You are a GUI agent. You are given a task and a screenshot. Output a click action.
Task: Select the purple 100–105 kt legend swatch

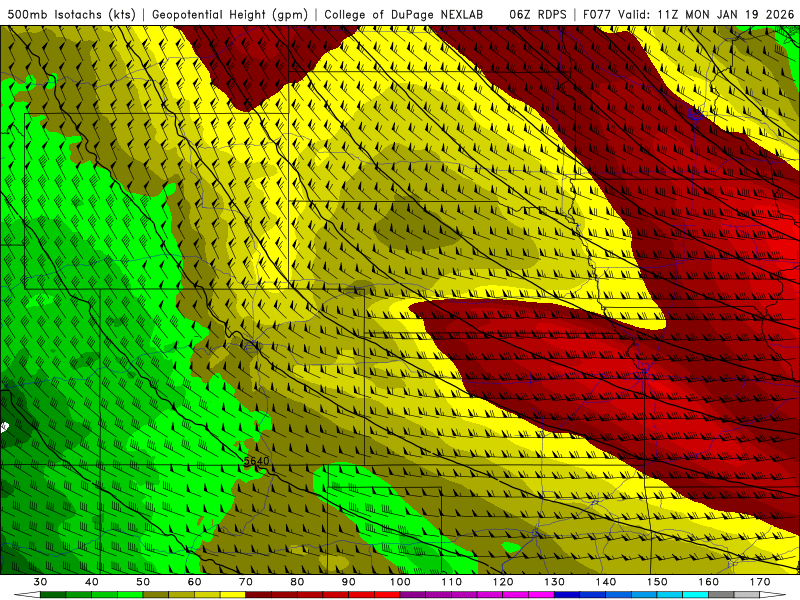(x=413, y=595)
